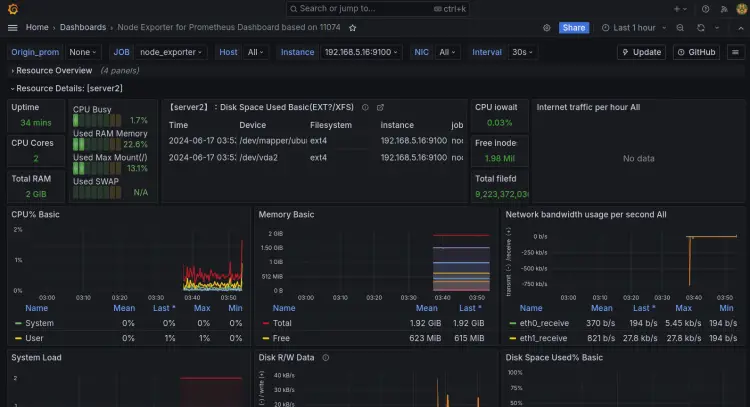Open the dashboard links list icon
Image resolution: width=750 pixels, height=407 pixels.
tap(735, 52)
